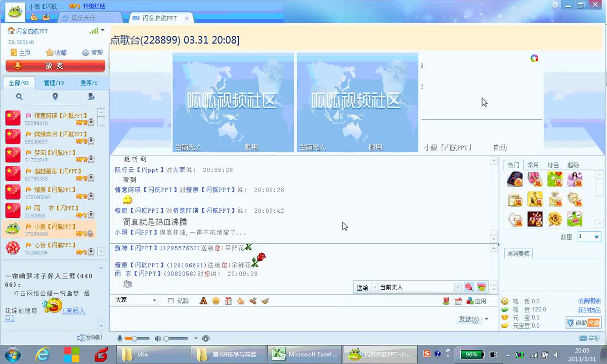Click the broom clear-screen icon
Viewport: 607px width, 364px height.
[x=266, y=301]
